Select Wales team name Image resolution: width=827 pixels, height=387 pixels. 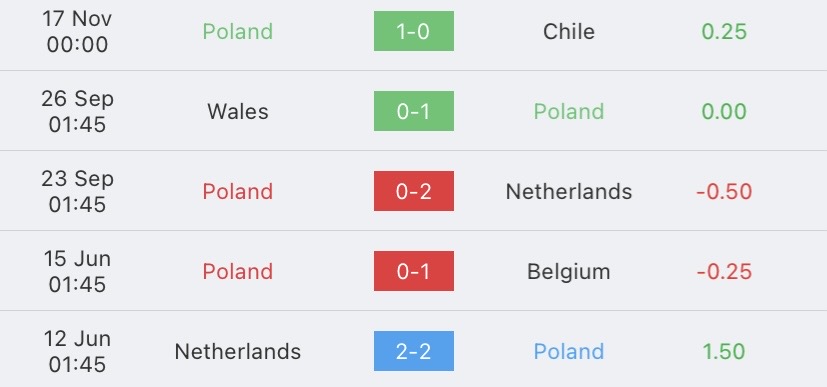(x=238, y=112)
